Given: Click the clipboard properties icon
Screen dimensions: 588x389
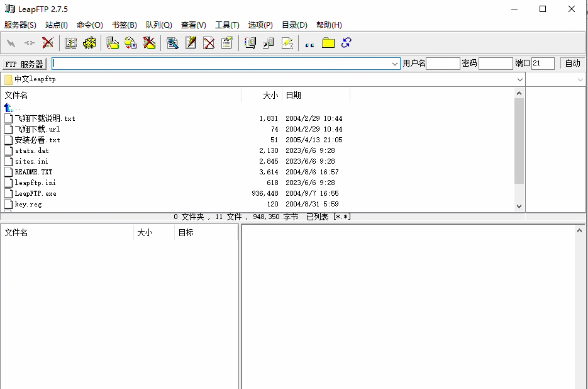Looking at the screenshot, I should (x=227, y=43).
